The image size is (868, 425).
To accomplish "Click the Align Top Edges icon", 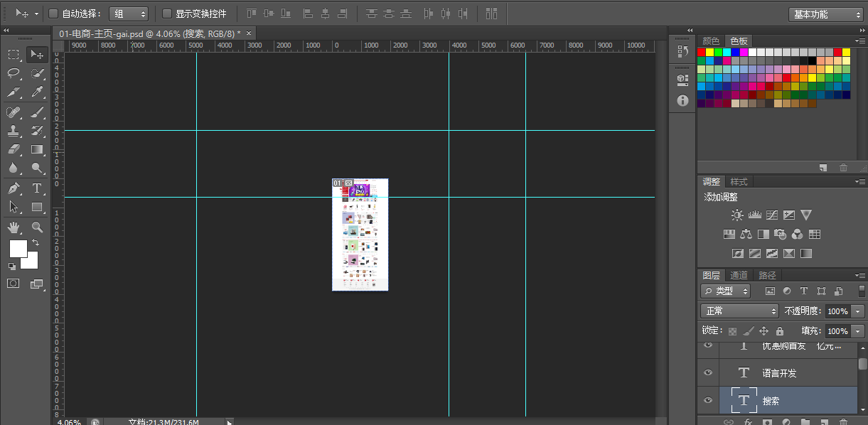I will (252, 14).
